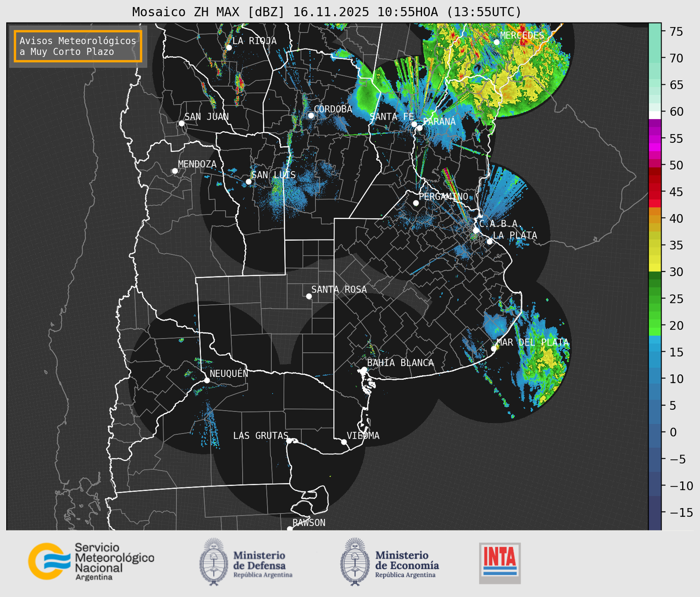Click the Santa Fe marker dot
The image size is (700, 597).
[414, 124]
